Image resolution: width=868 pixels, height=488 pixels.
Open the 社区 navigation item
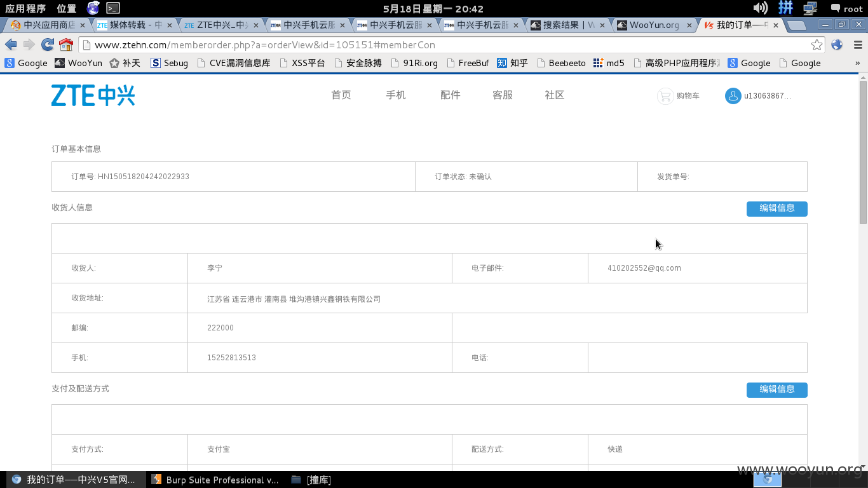[x=555, y=95]
